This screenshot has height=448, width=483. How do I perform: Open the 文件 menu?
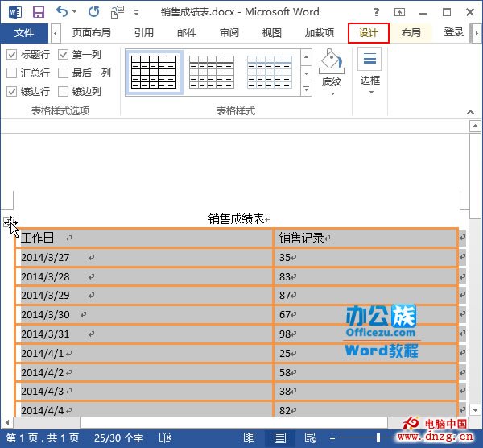pyautogui.click(x=24, y=33)
